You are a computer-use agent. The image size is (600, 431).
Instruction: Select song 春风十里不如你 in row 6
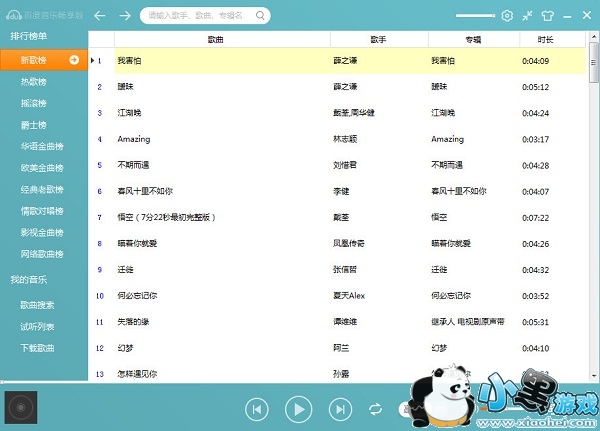point(145,191)
